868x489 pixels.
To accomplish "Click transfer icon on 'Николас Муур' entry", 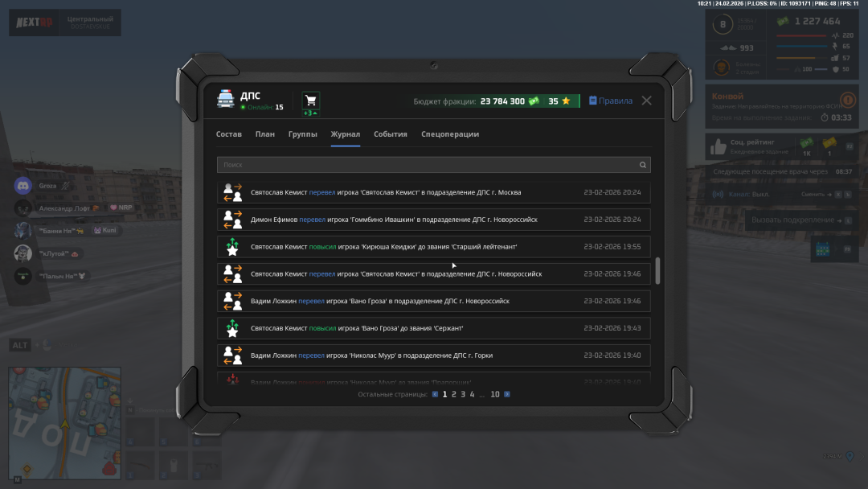I will pyautogui.click(x=232, y=355).
